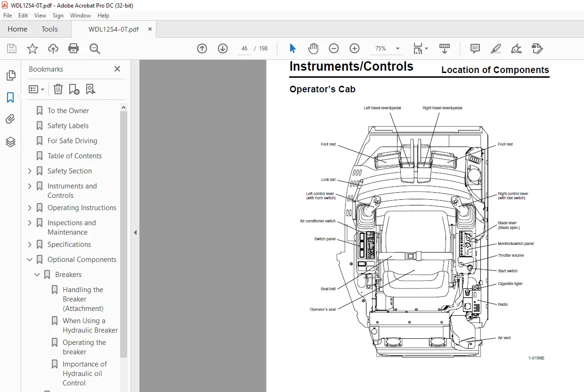584x392 pixels.
Task: Go to previous page arrow
Action: coord(202,49)
